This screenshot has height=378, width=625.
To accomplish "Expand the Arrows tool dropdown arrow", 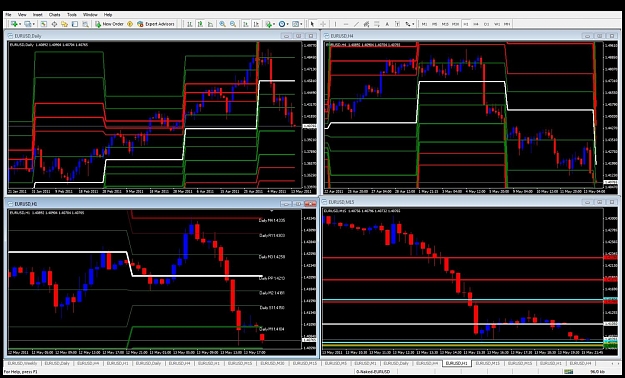I will [413, 24].
